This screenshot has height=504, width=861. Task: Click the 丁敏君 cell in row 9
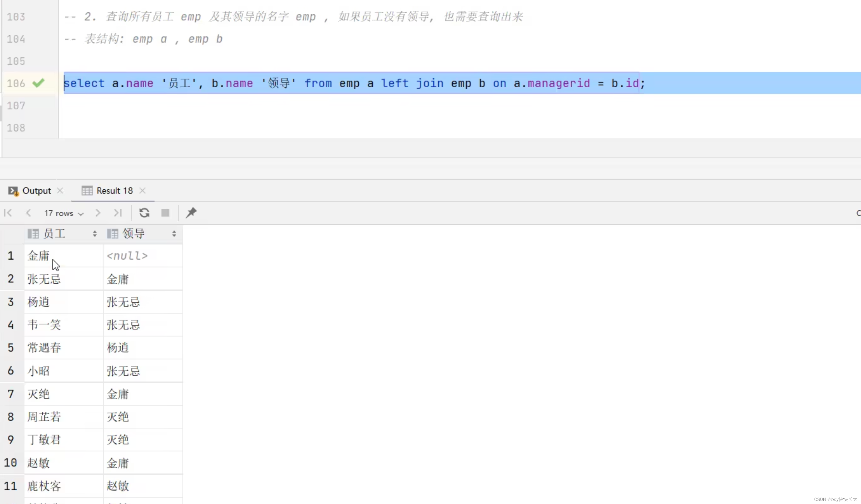[64, 440]
